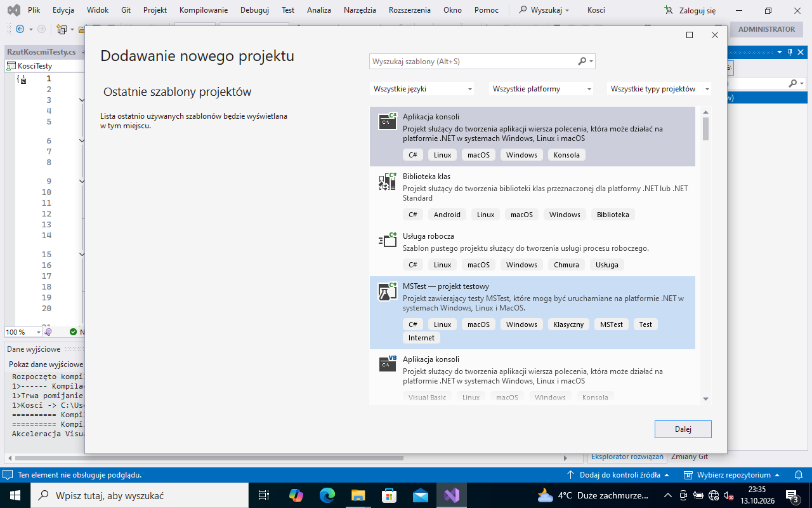Select the Usługa robocza template title
The image size is (812, 508).
pyautogui.click(x=428, y=236)
